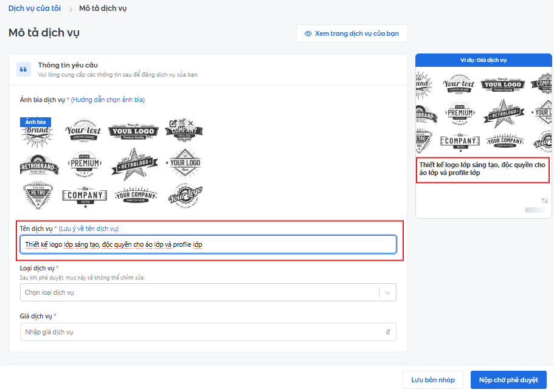Click the quote icon beside Thông tin yêu cầu
The image size is (554, 392).
click(x=24, y=69)
